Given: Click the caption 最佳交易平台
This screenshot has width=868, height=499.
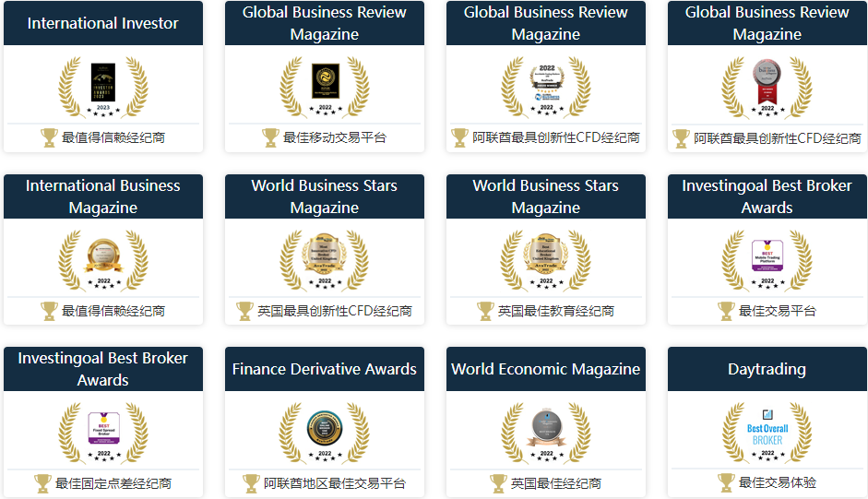Looking at the screenshot, I should pyautogui.click(x=778, y=311).
